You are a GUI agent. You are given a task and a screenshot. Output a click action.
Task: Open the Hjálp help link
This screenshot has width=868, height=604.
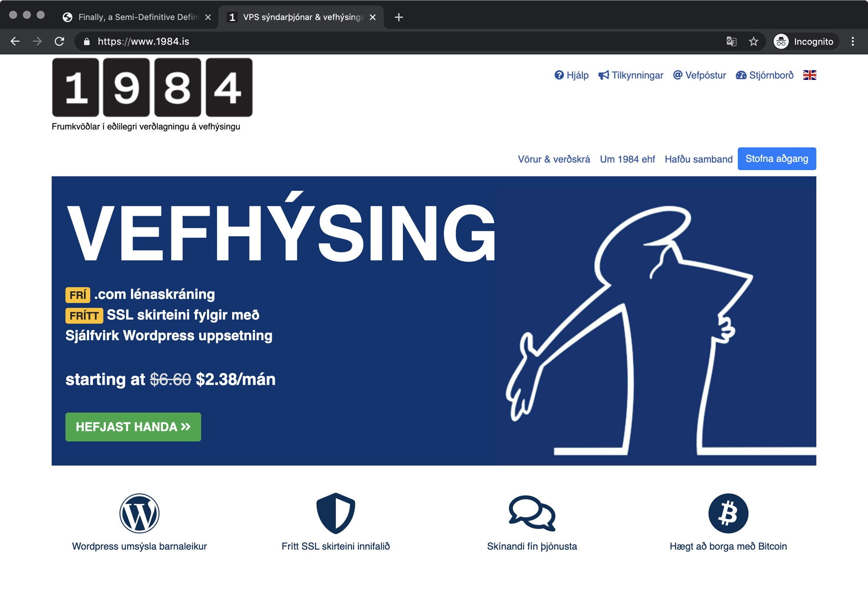point(572,75)
